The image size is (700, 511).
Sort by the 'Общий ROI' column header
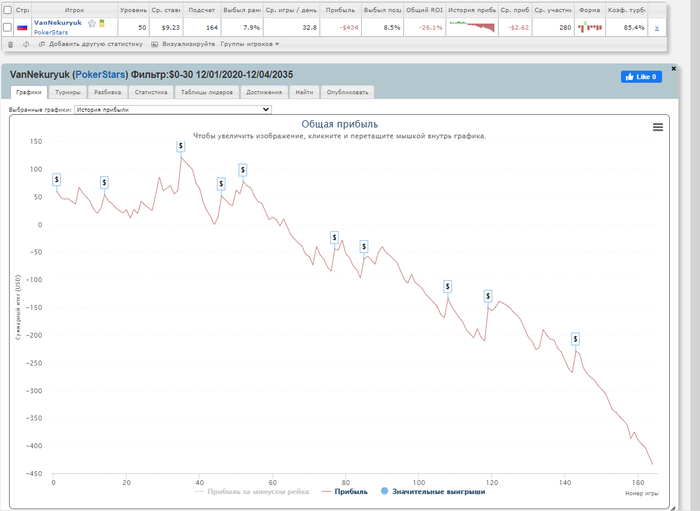(x=424, y=10)
